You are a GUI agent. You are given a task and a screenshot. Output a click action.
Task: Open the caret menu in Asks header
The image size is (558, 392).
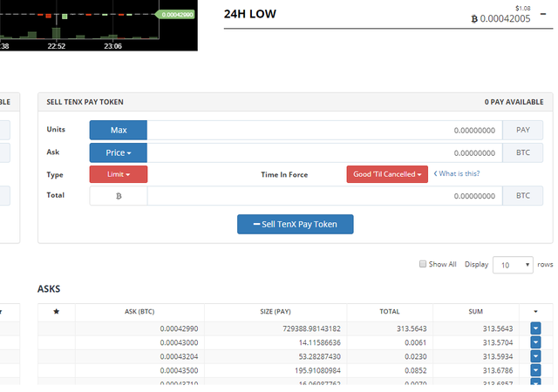coord(535,312)
